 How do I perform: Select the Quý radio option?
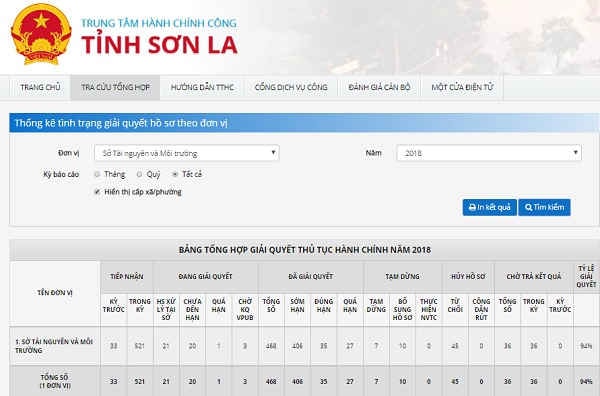[x=139, y=174]
